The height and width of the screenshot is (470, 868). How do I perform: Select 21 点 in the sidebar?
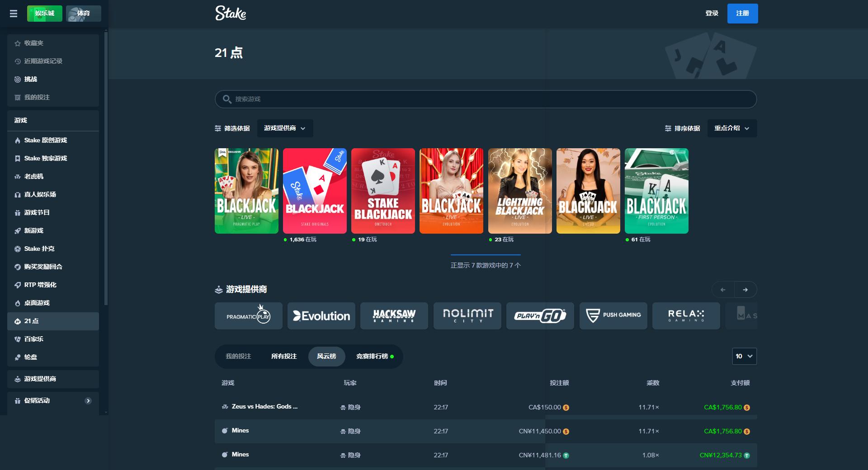coord(53,321)
